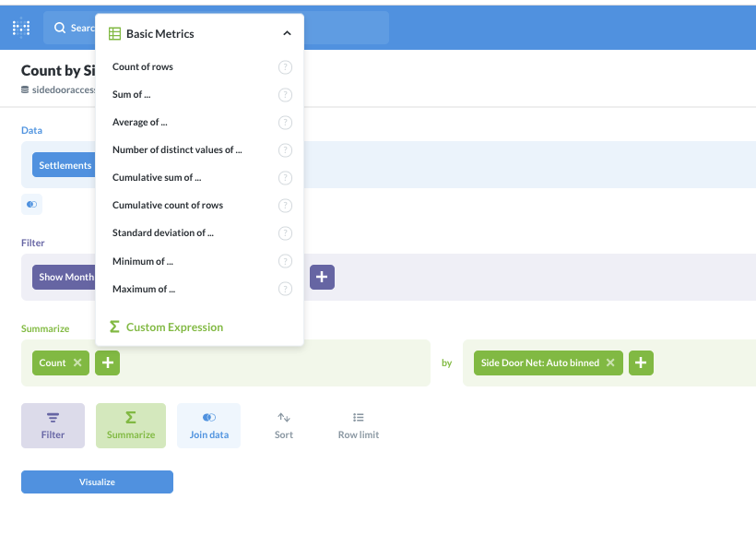Collapse the Basic Metrics section
Screen dimensions: 756x547
tap(287, 33)
